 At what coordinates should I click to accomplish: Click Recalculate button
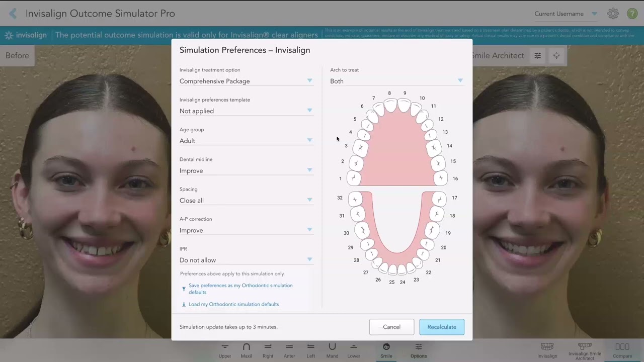click(x=442, y=327)
